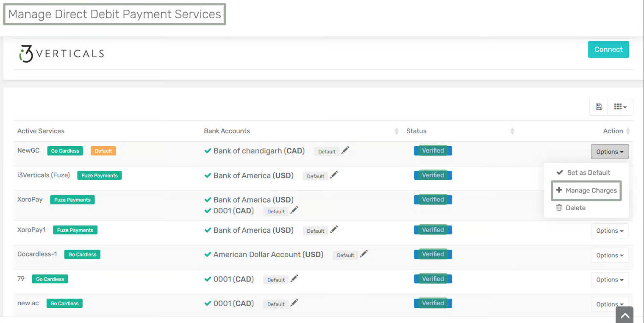Choose Manage Charges in the dropdown menu

pyautogui.click(x=587, y=190)
